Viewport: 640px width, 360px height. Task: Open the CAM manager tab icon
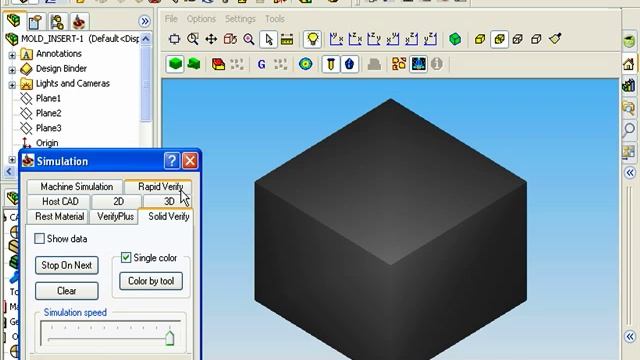point(78,22)
